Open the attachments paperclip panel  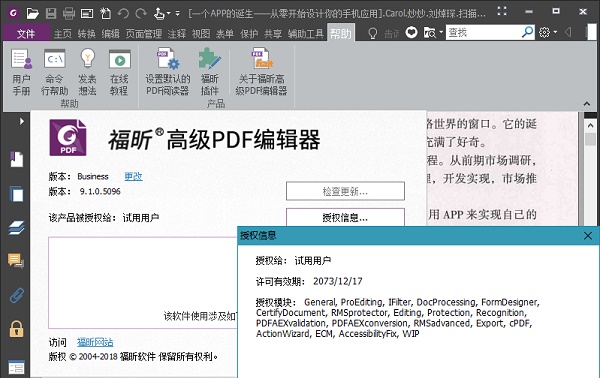tap(16, 295)
